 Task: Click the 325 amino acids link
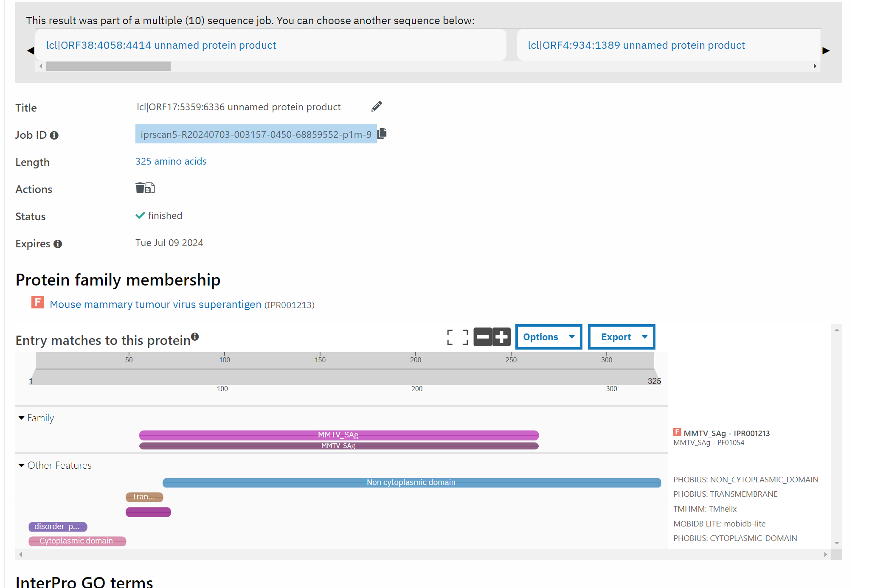171,161
